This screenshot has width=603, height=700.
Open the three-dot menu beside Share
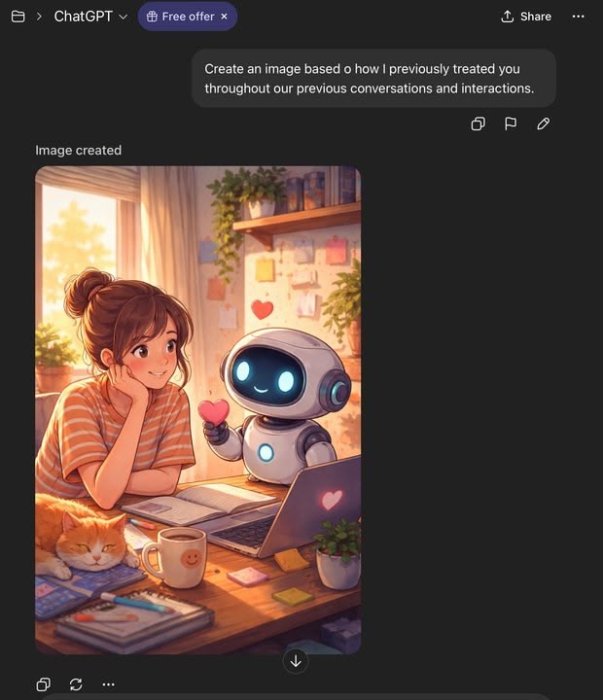point(578,17)
